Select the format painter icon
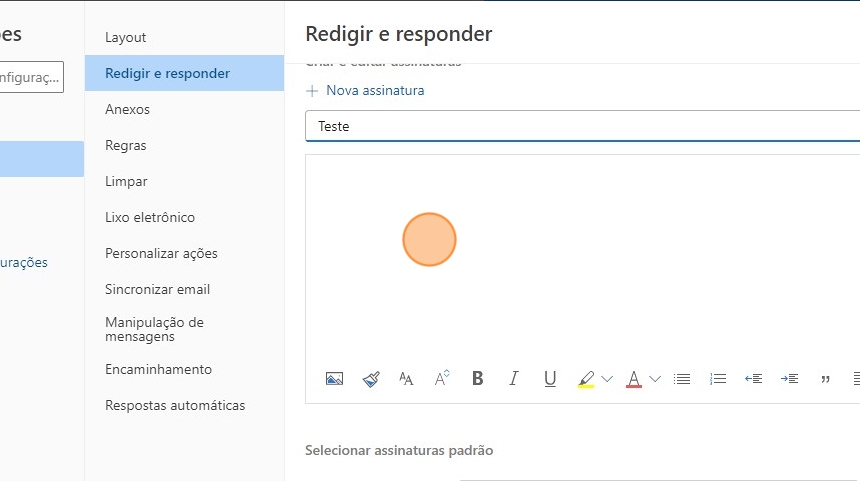Screen dimensions: 860x481 click(371, 379)
